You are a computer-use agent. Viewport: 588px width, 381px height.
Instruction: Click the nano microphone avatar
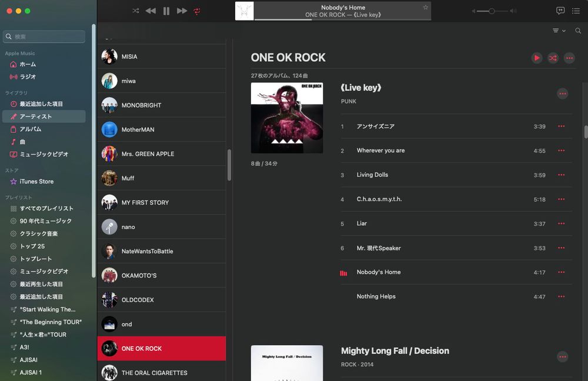tap(109, 227)
